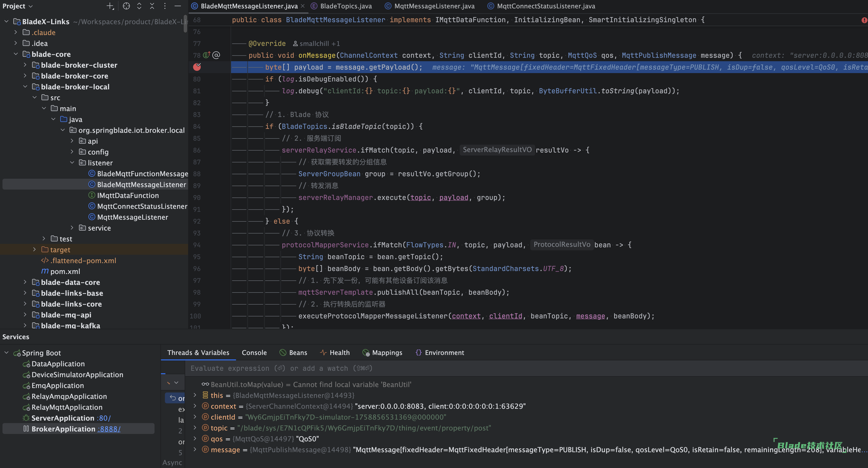This screenshot has width=868, height=468.
Task: Switch to the MqttConnectStatusListener.java tab
Action: coord(541,6)
